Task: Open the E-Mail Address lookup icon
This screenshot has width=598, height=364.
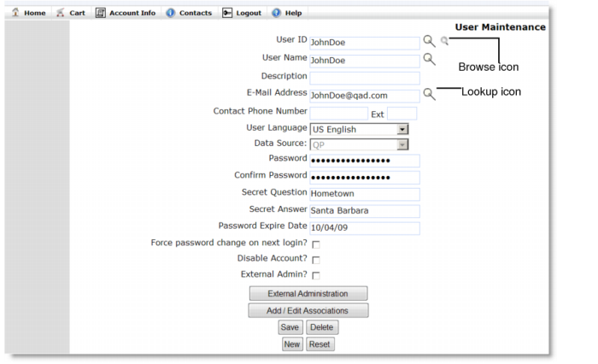Action: pyautogui.click(x=429, y=94)
